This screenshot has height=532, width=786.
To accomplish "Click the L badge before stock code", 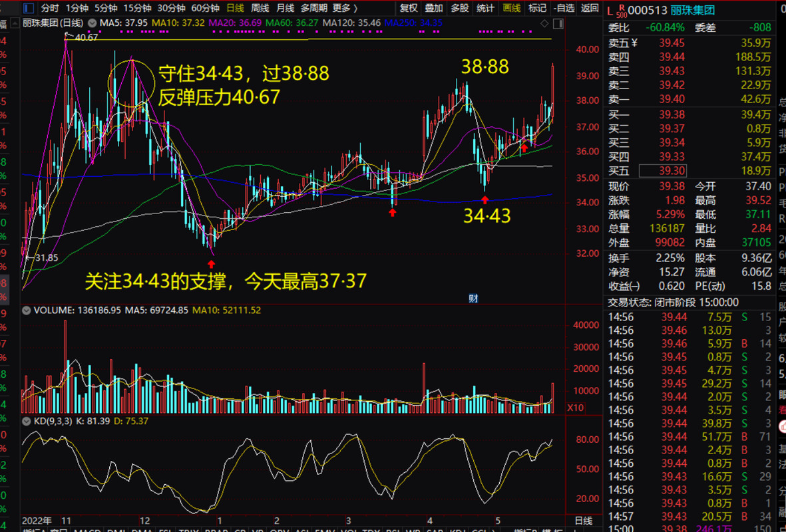I will 610,11.
